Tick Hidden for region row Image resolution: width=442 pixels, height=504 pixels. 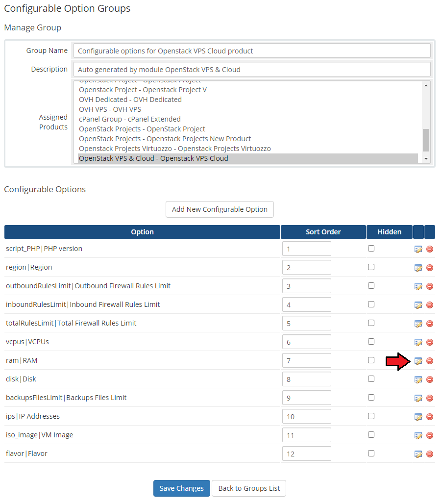tap(371, 267)
